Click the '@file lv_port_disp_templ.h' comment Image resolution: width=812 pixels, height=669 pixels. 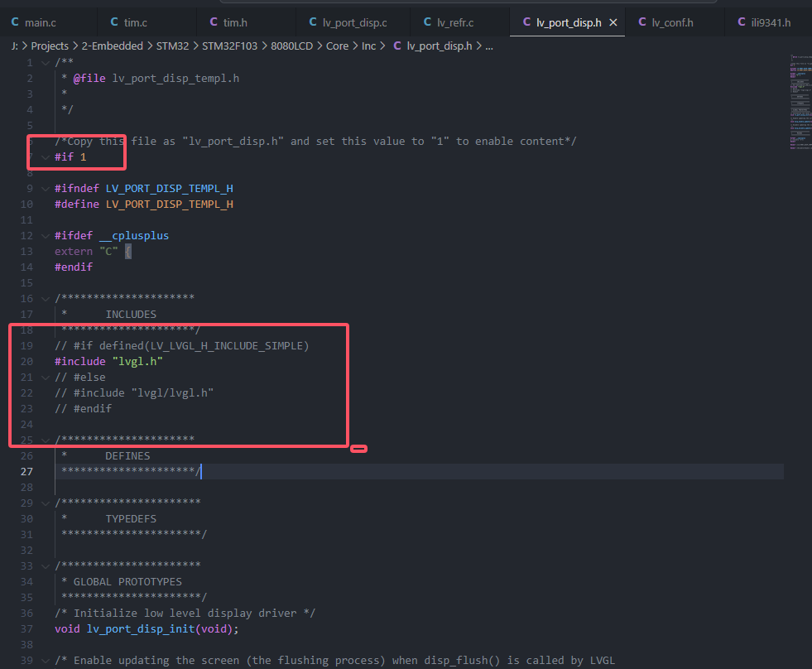[156, 79]
